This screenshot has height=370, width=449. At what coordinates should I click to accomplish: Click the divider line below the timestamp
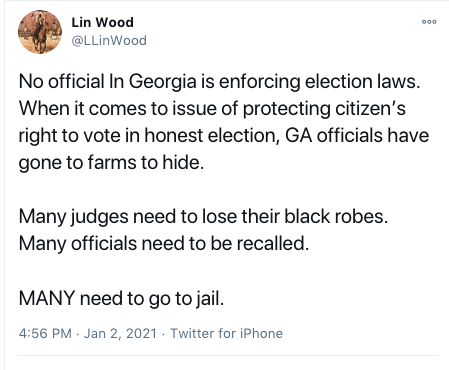click(228, 355)
